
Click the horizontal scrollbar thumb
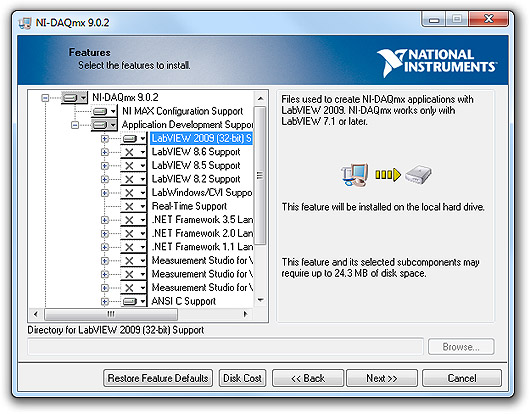tap(111, 314)
